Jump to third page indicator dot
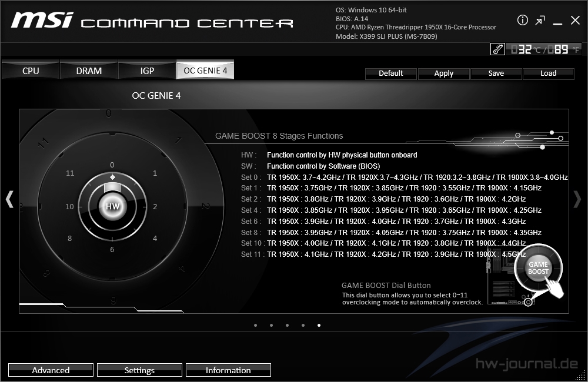The image size is (588, 382). (x=288, y=326)
